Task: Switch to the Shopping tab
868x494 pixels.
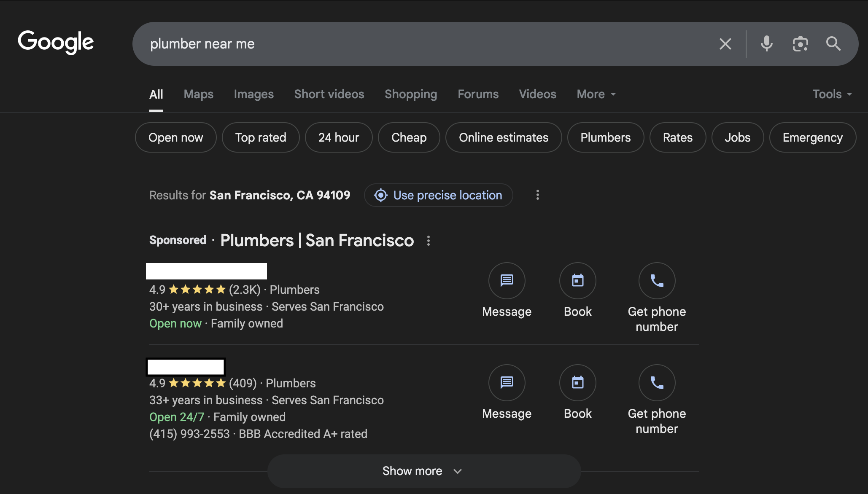Action: coord(411,94)
